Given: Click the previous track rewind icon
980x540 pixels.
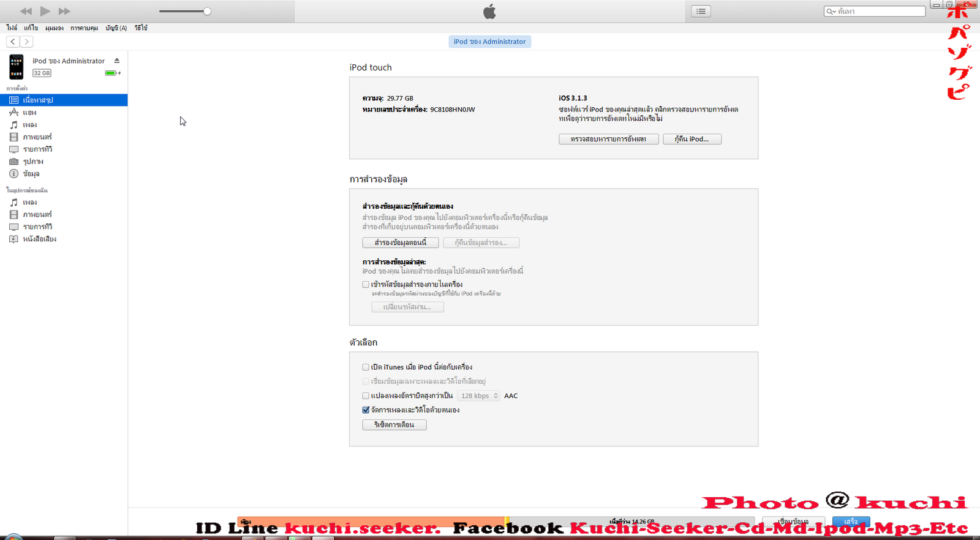Looking at the screenshot, I should [26, 11].
